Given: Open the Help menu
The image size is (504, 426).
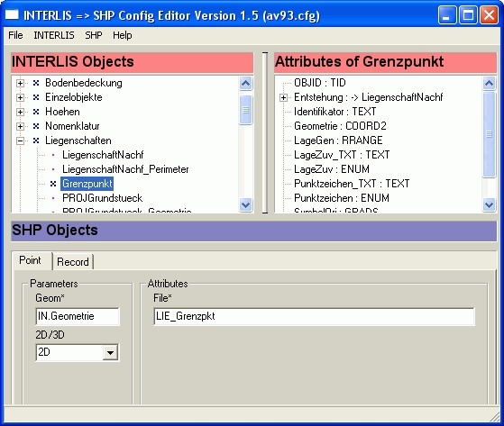Looking at the screenshot, I should point(122,35).
